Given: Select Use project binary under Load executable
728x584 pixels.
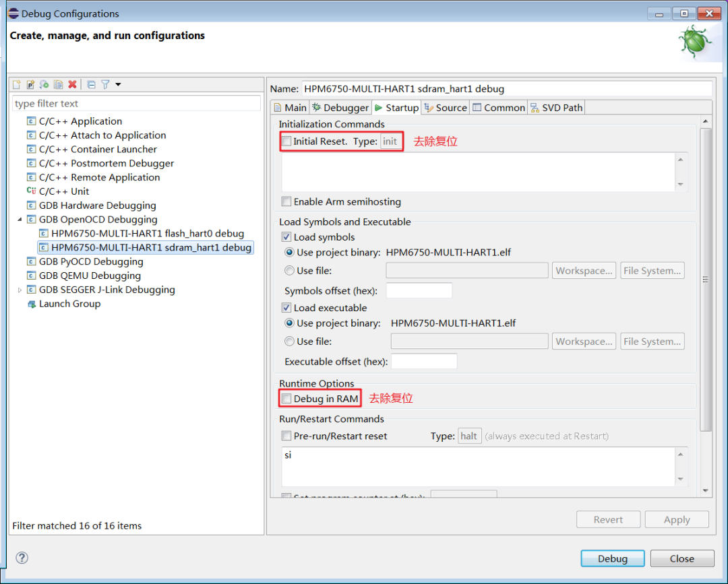Looking at the screenshot, I should (289, 323).
